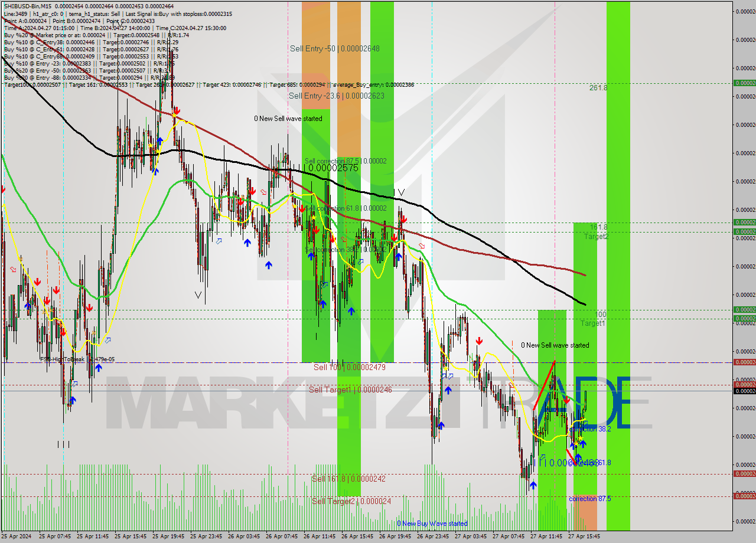The image size is (756, 543).
Task: Click the 'Target2' label on green column
Action: [x=597, y=236]
